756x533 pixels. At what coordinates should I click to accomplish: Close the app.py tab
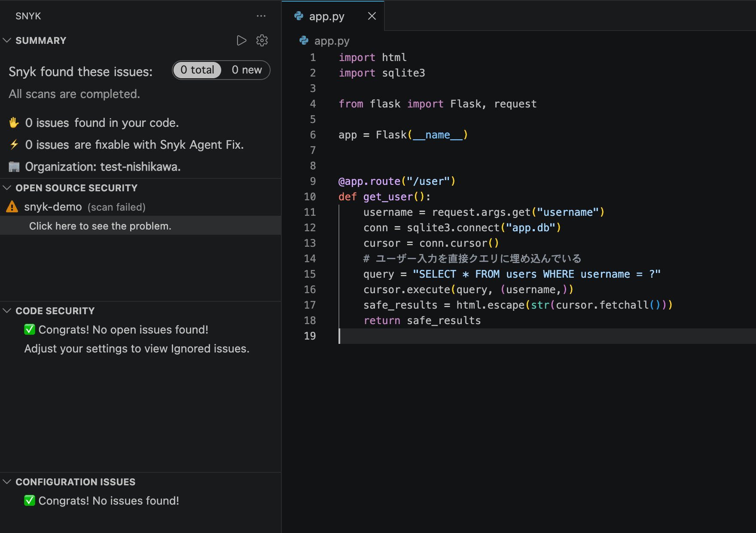pos(372,16)
